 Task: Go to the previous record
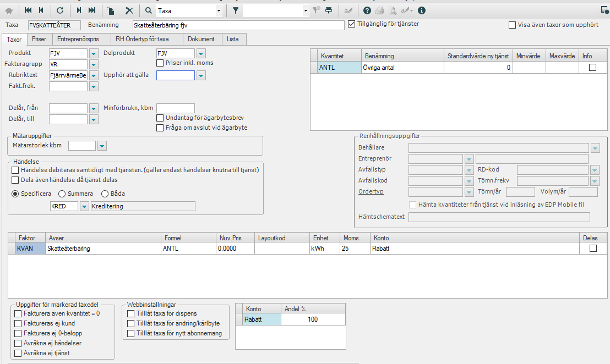tap(41, 10)
